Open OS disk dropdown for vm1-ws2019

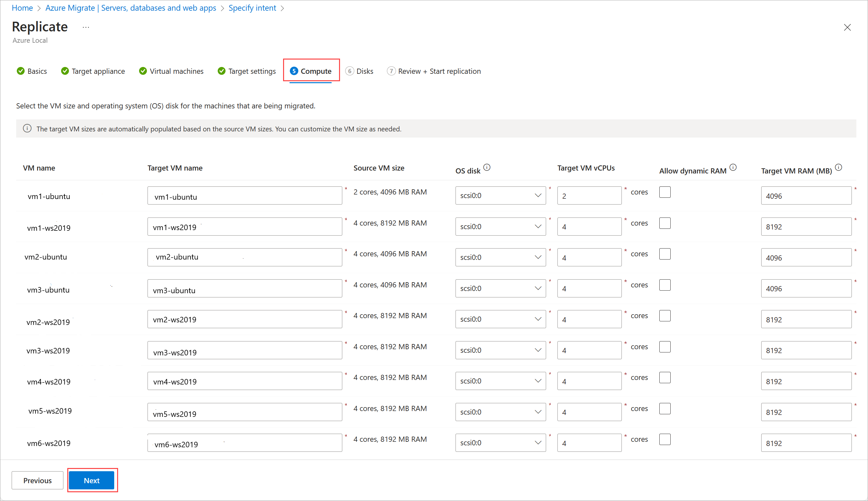500,227
